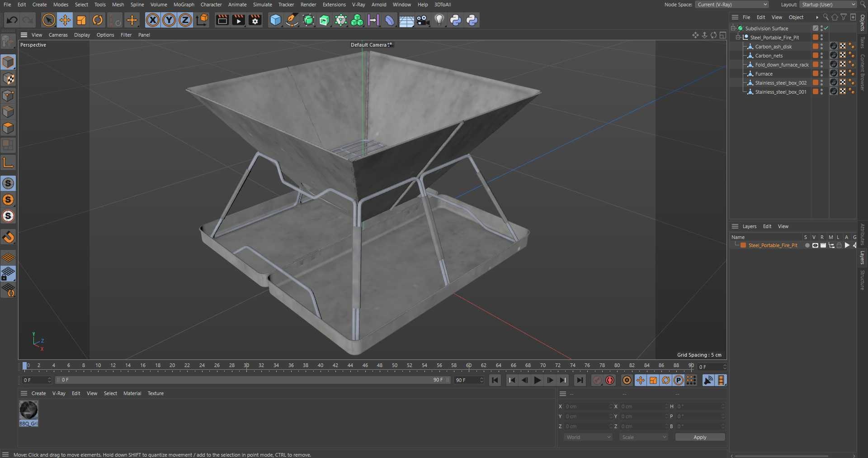This screenshot has height=458, width=868.
Task: Collapse the Subdivision Surface tree node
Action: tap(733, 28)
